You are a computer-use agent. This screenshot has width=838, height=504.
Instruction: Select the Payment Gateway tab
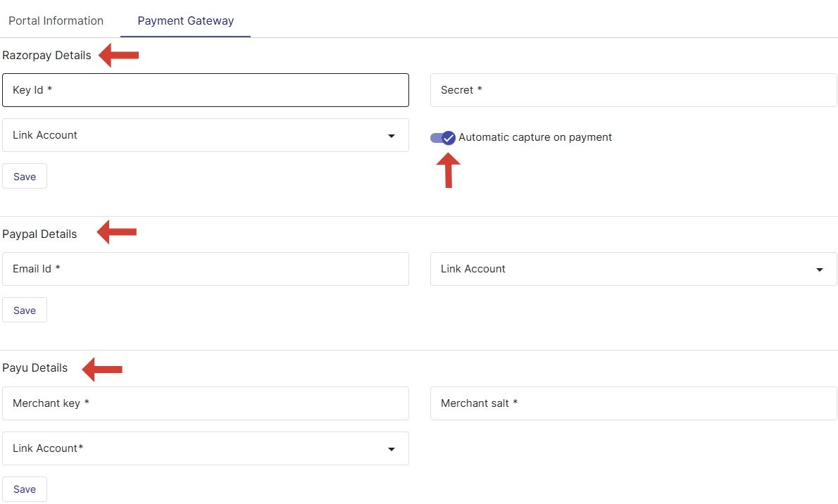(x=185, y=21)
